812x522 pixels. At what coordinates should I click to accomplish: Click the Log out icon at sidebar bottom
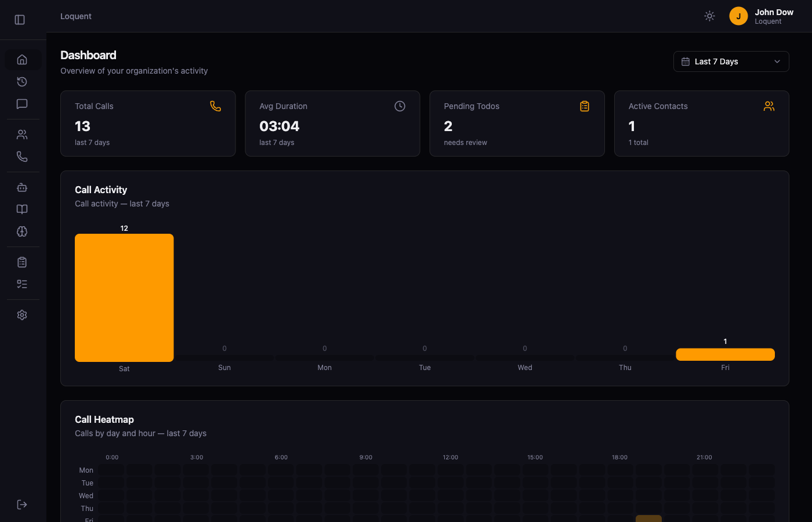pos(22,504)
